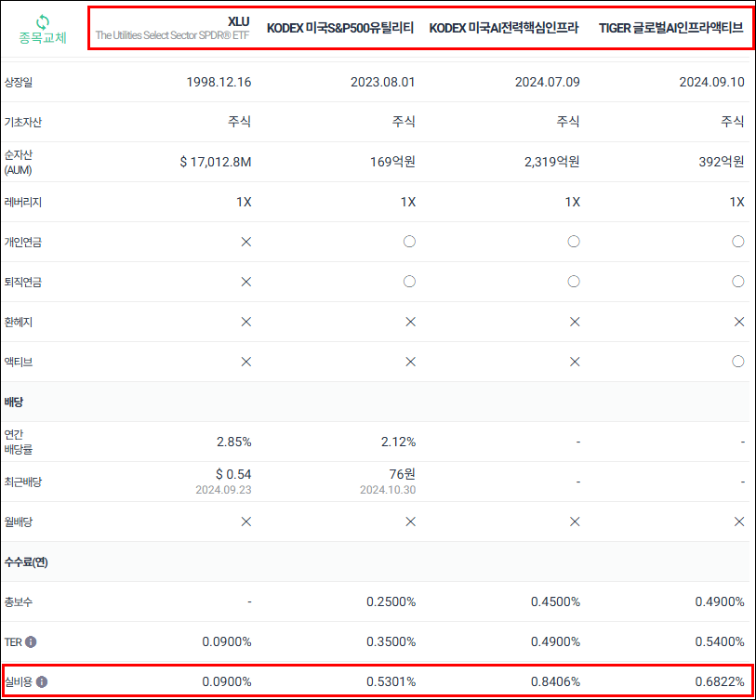
Task: Select KODEX 미국S&P500유틸리티 column header
Action: [340, 28]
